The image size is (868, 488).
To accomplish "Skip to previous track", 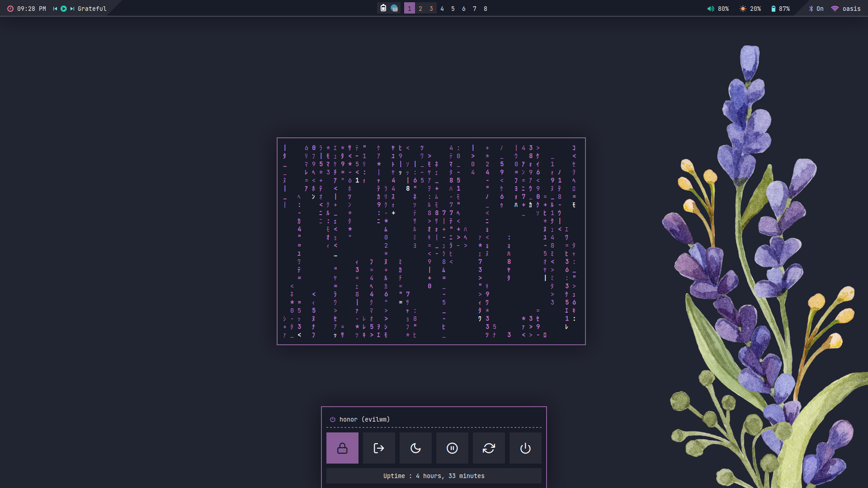I will pos(55,9).
